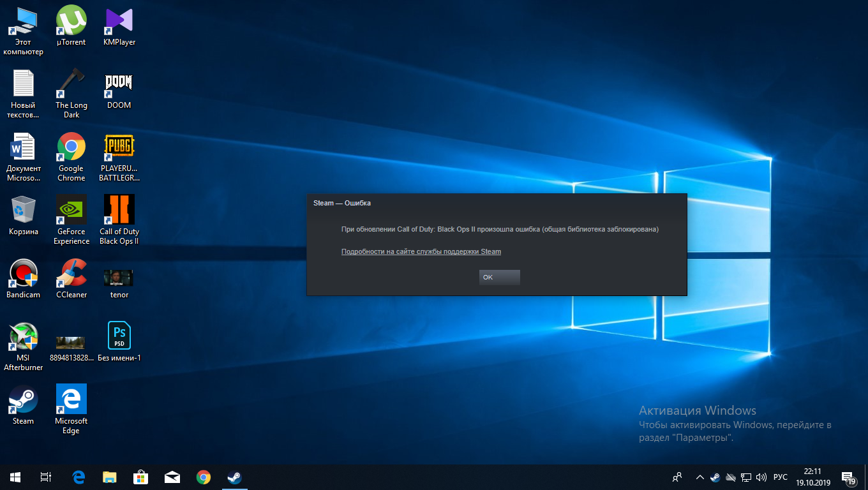Screen dimensions: 868x490
Task: Switch the РУС input language indicator
Action: pyautogui.click(x=780, y=477)
